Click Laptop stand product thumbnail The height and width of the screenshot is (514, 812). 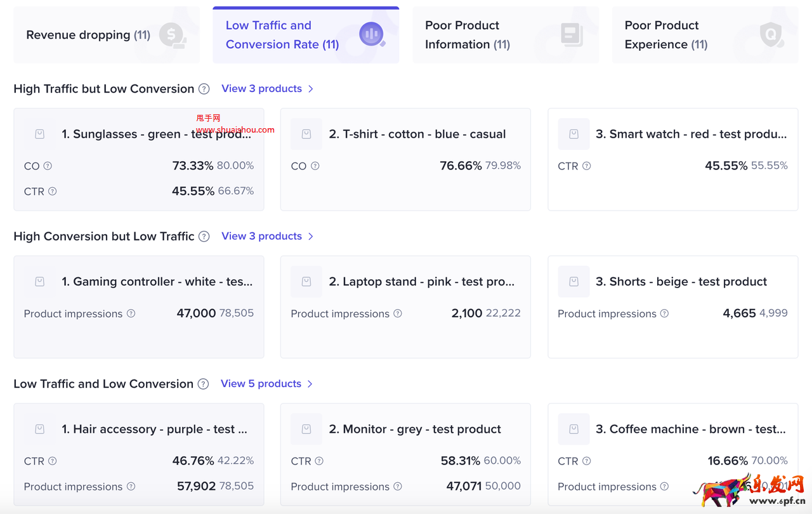pyautogui.click(x=306, y=282)
